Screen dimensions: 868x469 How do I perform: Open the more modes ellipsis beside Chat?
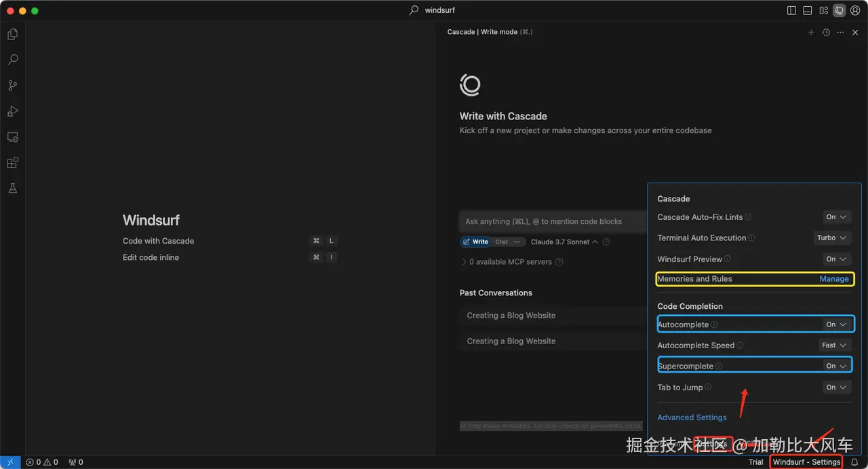tap(517, 242)
